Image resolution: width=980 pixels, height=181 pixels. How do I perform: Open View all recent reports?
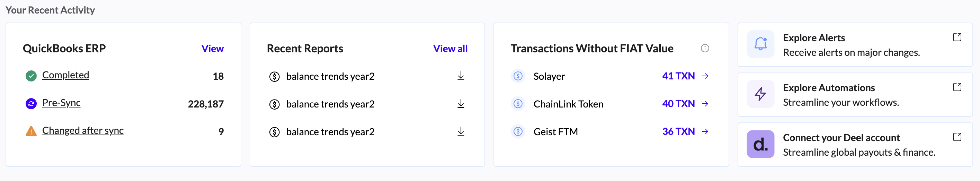(450, 49)
